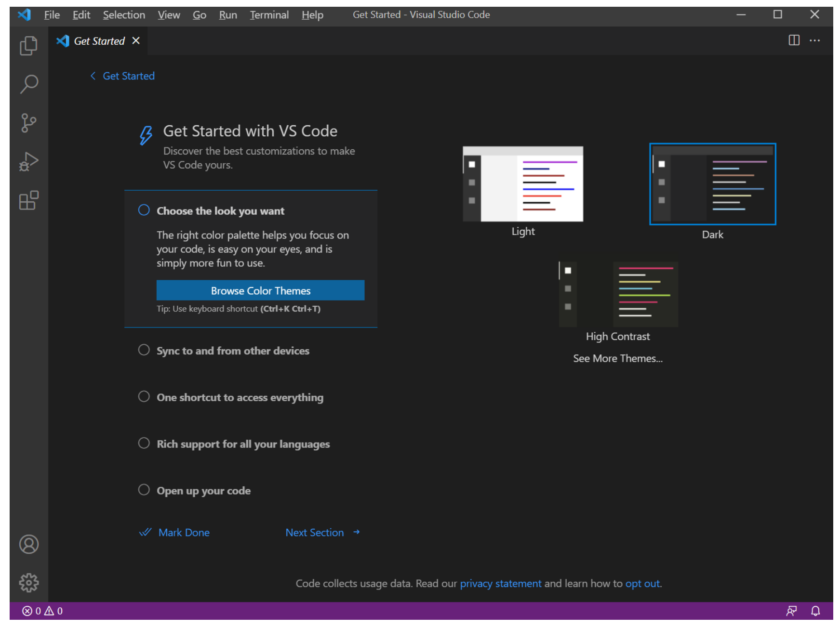Open the Edit menu
Screen dimensions: 840x627
pos(81,15)
